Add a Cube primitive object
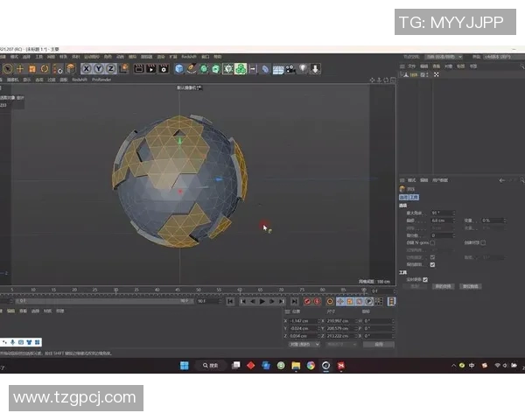525x420 pixels. (x=178, y=68)
